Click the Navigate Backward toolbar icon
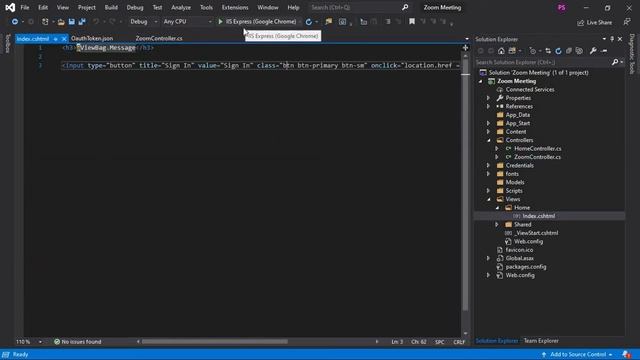Viewport: 640px width, 360px height. [15, 22]
